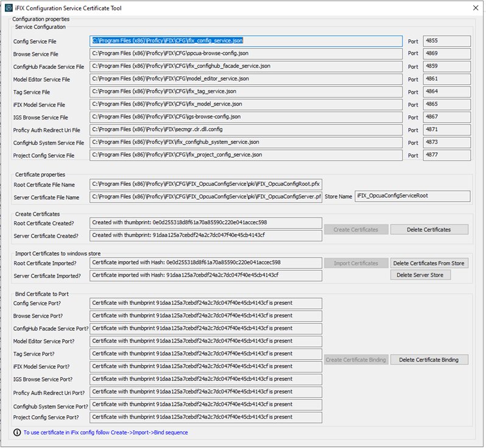486x448 pixels.
Task: Click the disabled Create Certificates button
Action: (356, 230)
